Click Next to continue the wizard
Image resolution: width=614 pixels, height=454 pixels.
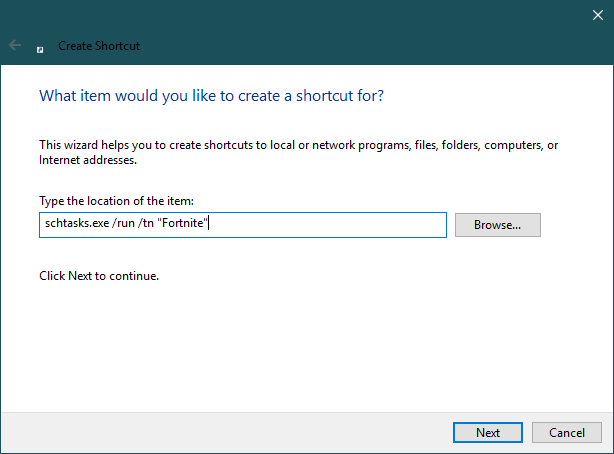(488, 432)
